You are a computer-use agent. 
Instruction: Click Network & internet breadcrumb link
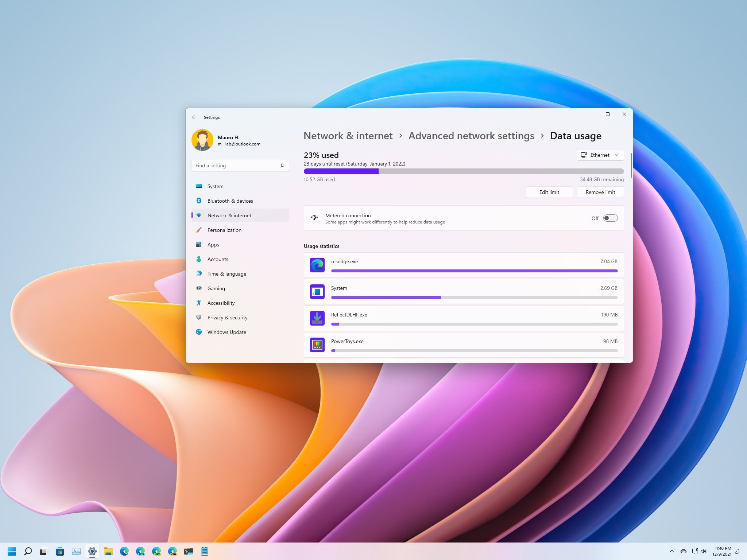(348, 136)
